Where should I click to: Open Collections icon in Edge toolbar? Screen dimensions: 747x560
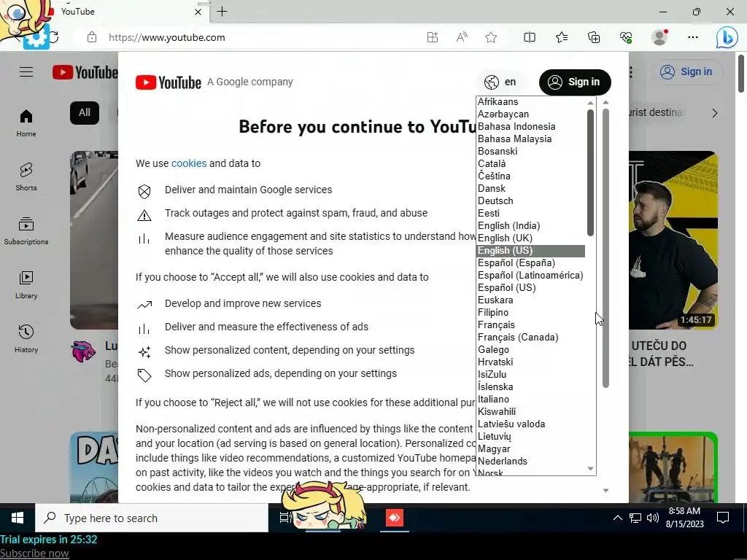(x=594, y=37)
